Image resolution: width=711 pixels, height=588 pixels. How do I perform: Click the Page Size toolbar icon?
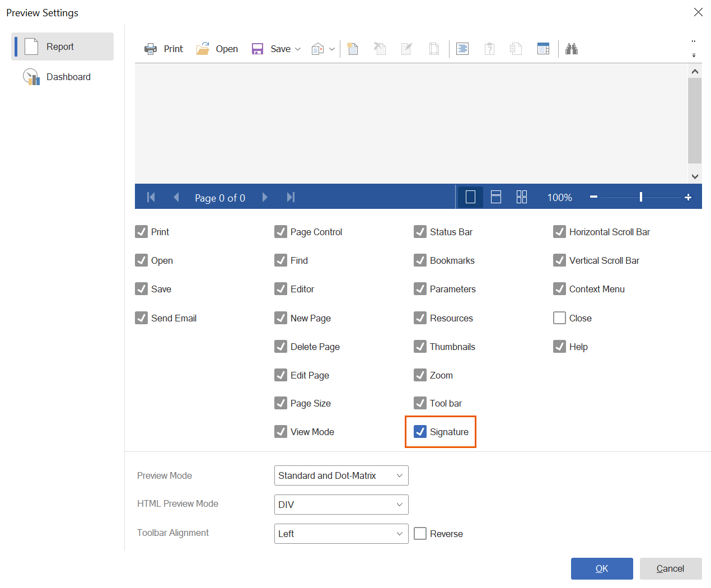pyautogui.click(x=434, y=49)
